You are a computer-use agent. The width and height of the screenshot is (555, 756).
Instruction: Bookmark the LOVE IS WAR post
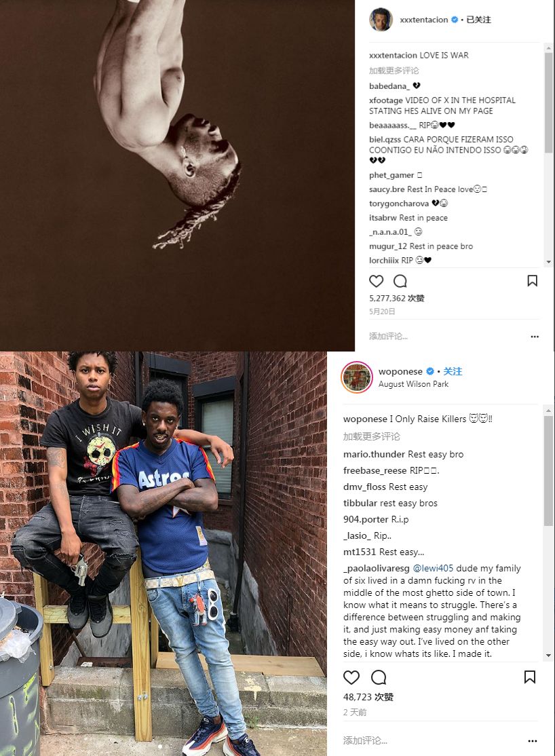(x=533, y=280)
